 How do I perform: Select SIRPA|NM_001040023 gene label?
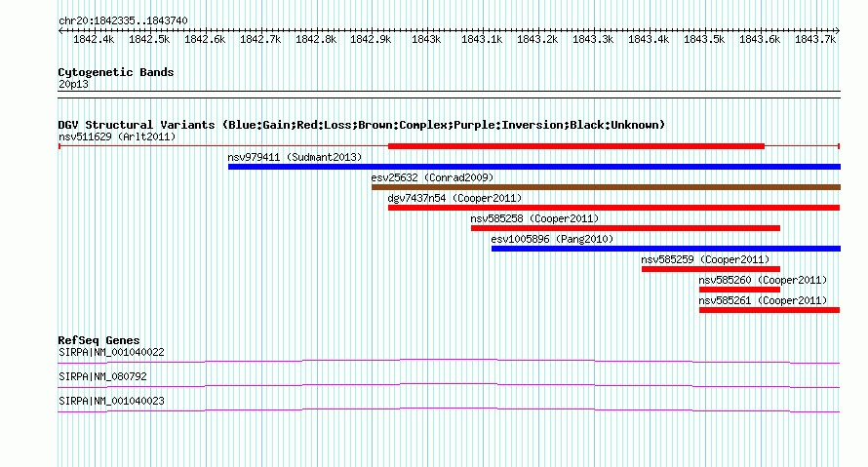click(111, 401)
